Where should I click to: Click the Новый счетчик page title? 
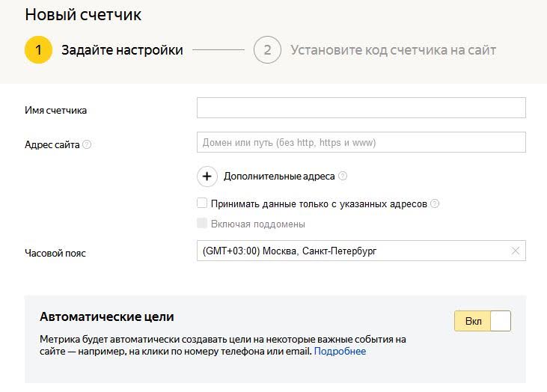pyautogui.click(x=83, y=14)
